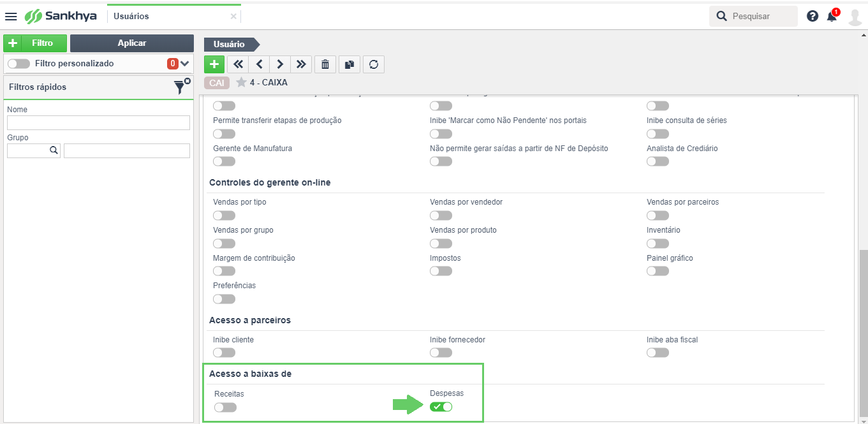The image size is (868, 424).
Task: Turn on Filtro personalizado switch
Action: click(18, 64)
